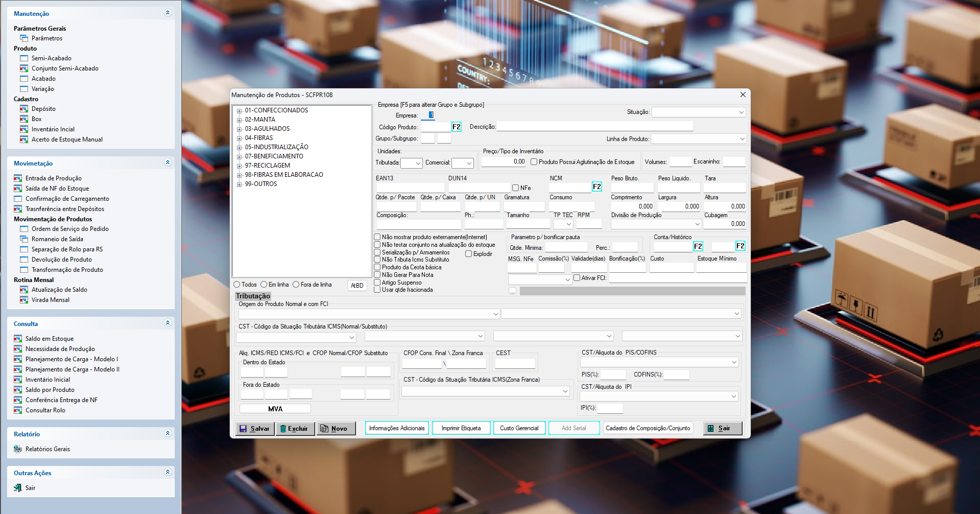The height and width of the screenshot is (514, 980).
Task: Open the Acerto de Estoque Manual icon
Action: pyautogui.click(x=24, y=139)
